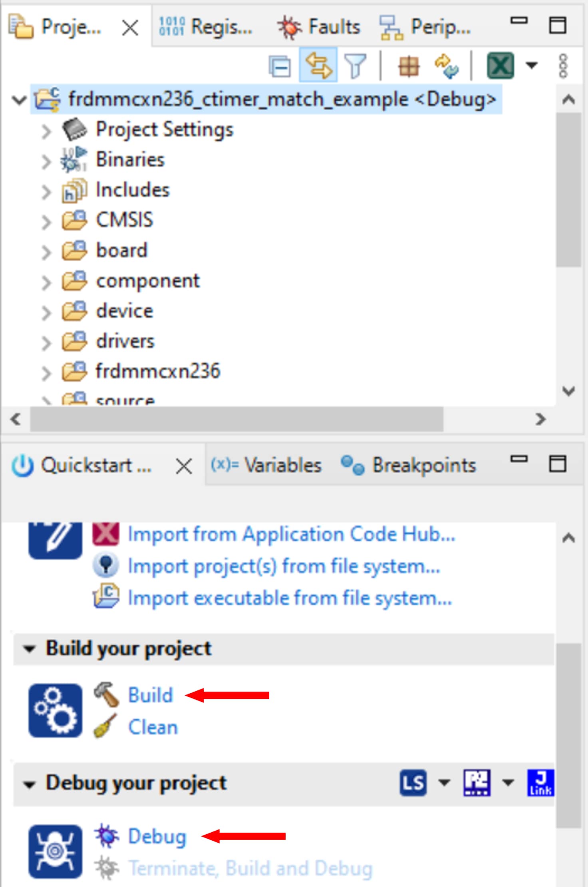Open dropdown arrow next to LS probe

444,782
